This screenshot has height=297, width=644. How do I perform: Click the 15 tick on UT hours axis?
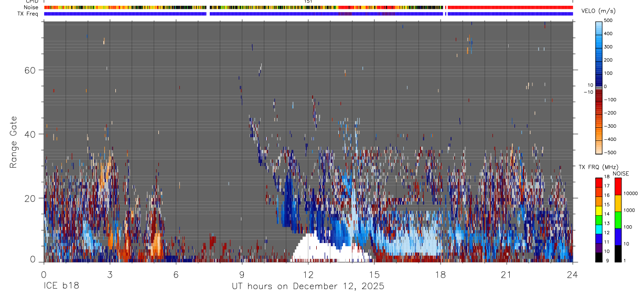[374, 274]
